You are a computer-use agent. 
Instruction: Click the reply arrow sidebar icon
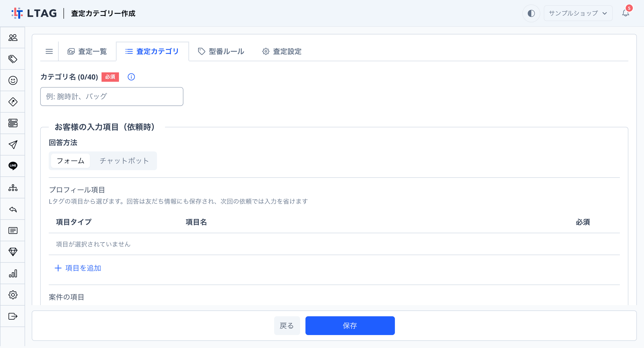[x=13, y=209]
